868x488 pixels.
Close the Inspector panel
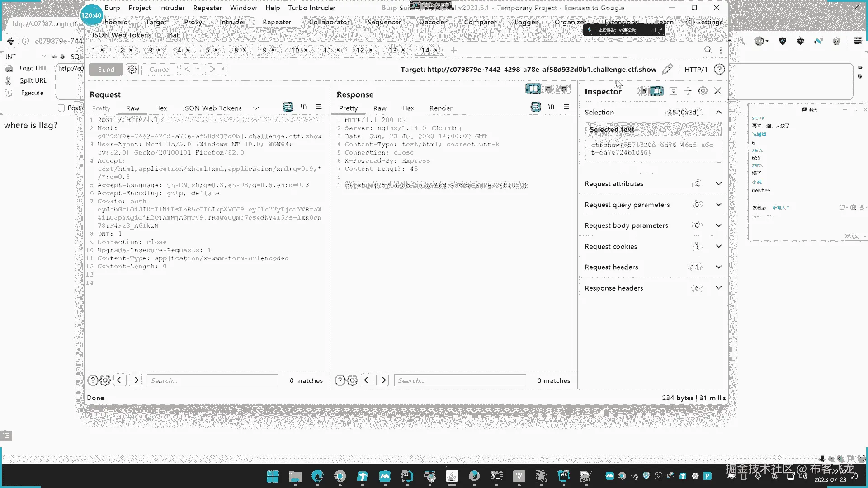[x=717, y=91]
